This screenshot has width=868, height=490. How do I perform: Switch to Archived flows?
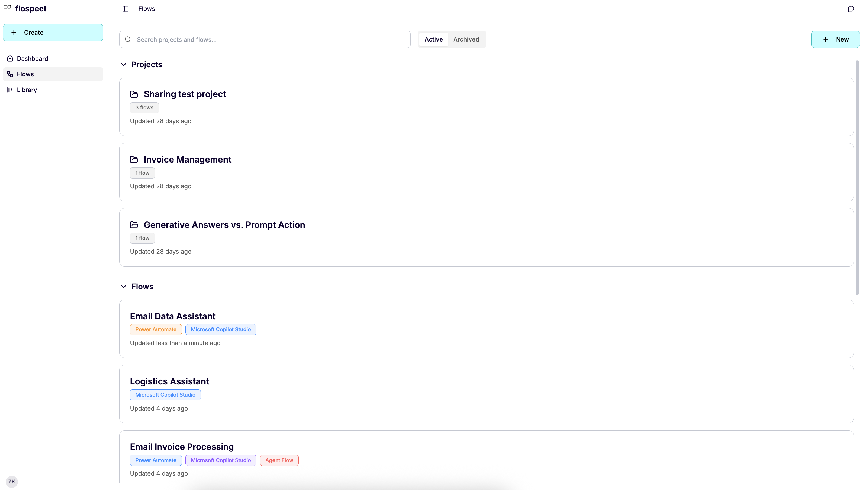tap(466, 39)
